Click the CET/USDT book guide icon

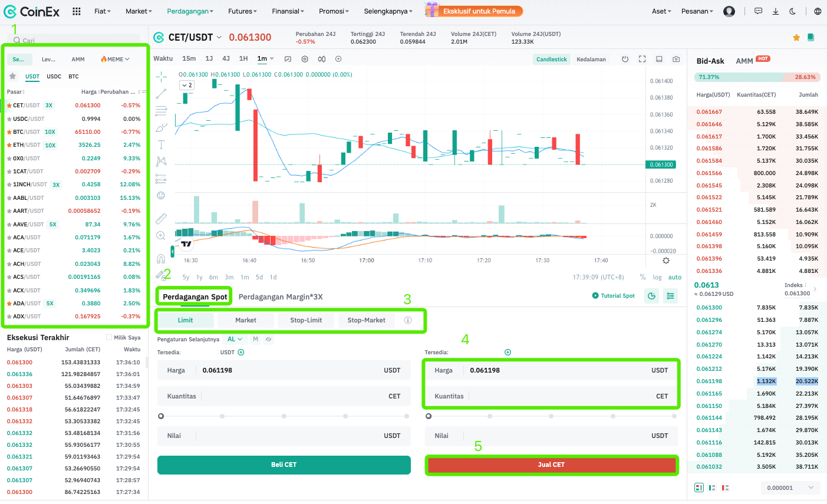(811, 37)
